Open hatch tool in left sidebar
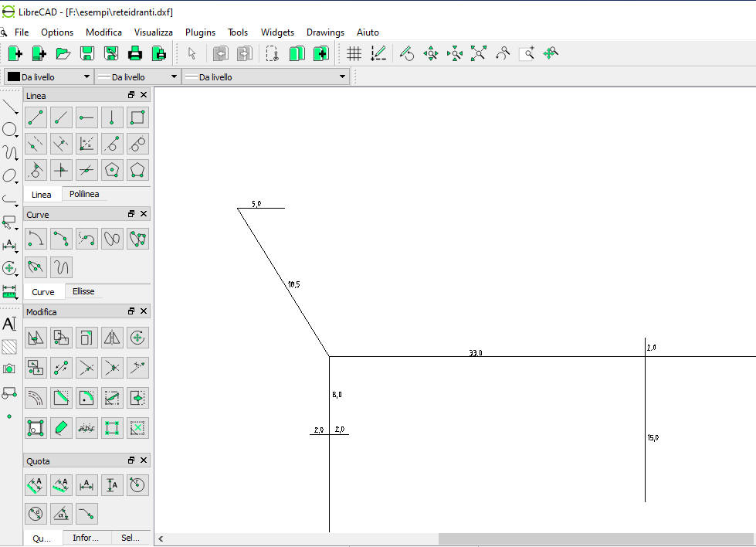Screen dimensions: 756x547 pyautogui.click(x=9, y=346)
